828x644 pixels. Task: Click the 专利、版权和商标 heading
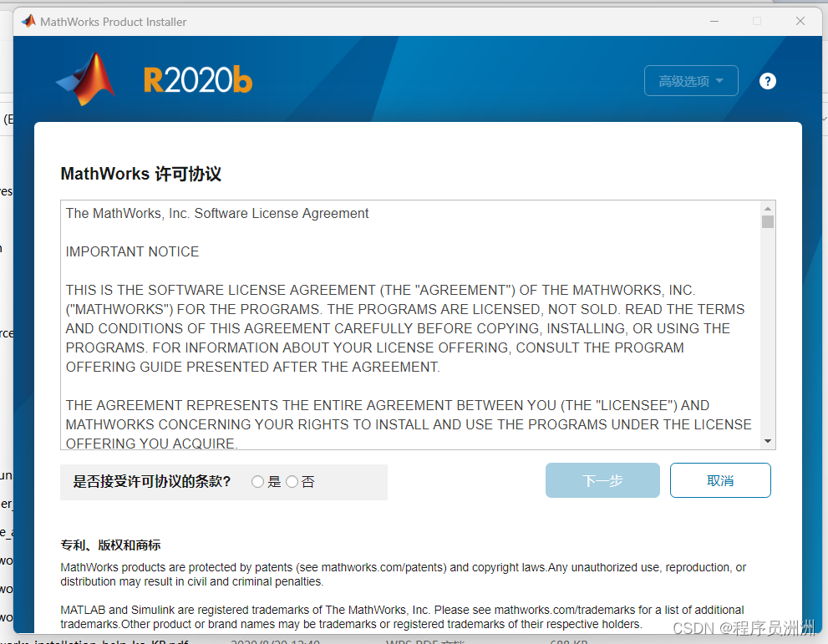coord(110,545)
